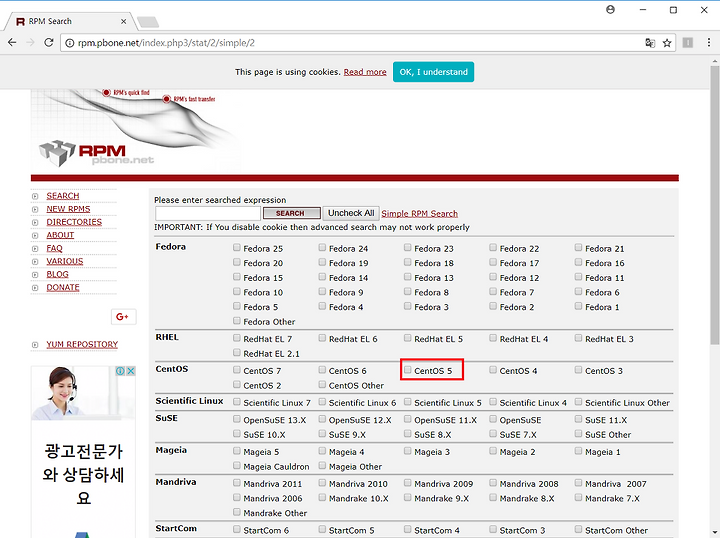The height and width of the screenshot is (538, 720).
Task: View site information icon before the URL
Action: (x=69, y=43)
